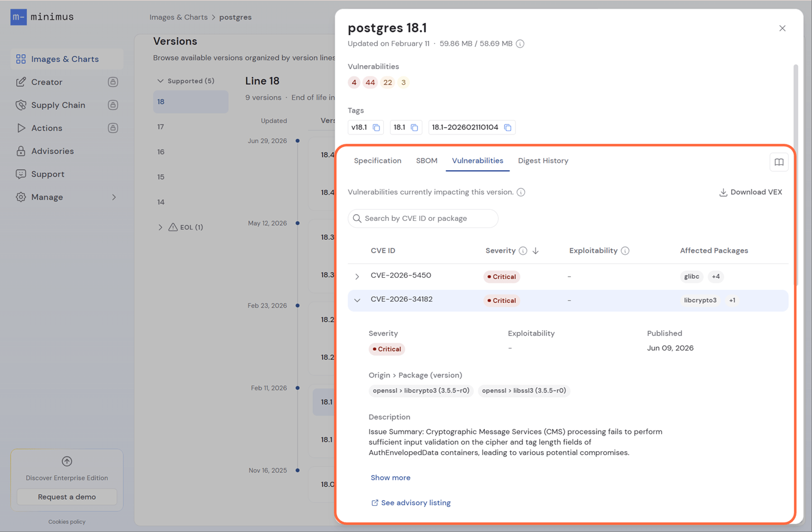The width and height of the screenshot is (812, 532).
Task: Click the lock icon beside Actions
Action: pyautogui.click(x=113, y=128)
